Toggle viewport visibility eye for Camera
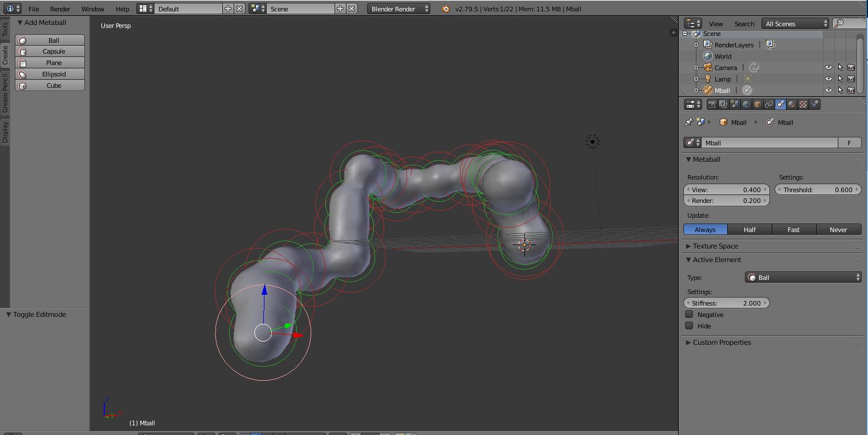This screenshot has height=435, width=868. point(829,67)
